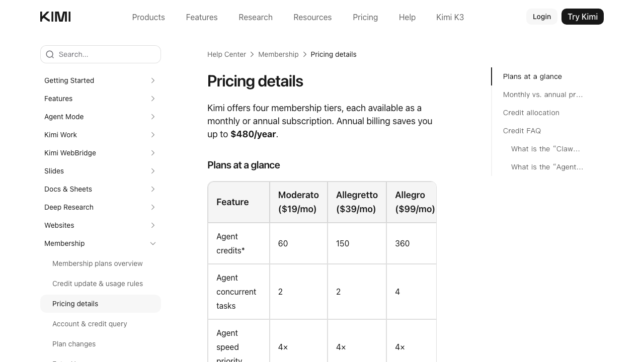Open Account & credit query page
Image resolution: width=644 pixels, height=362 pixels.
coord(90,324)
